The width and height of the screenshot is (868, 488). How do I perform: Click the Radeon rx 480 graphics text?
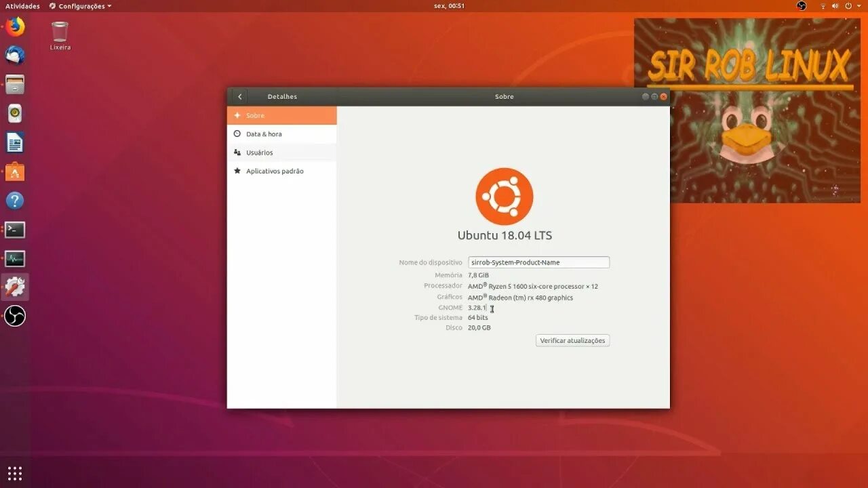tap(520, 298)
